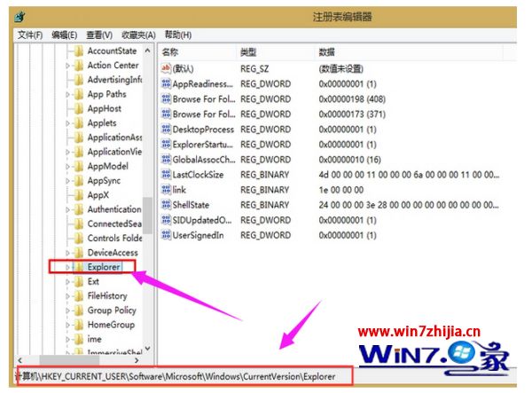This screenshot has width=532, height=393.
Task: Select the ConnectedSea key
Action: click(114, 224)
